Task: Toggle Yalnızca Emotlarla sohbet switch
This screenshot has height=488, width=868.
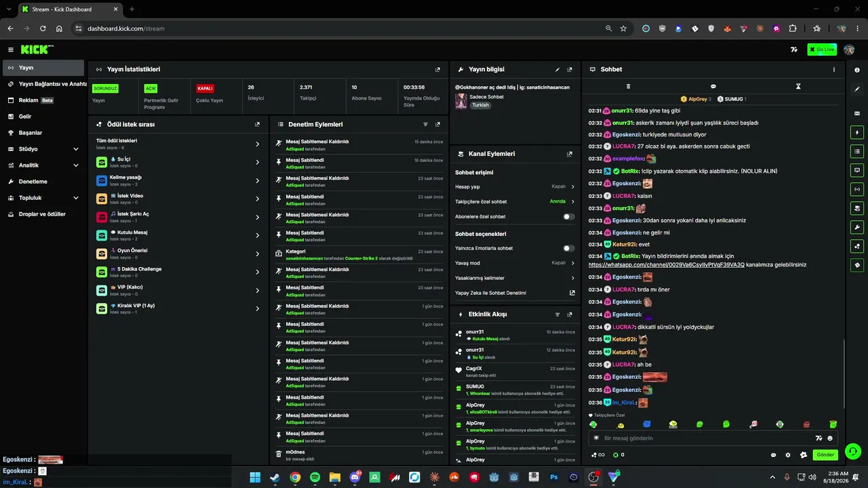Action: (x=569, y=248)
